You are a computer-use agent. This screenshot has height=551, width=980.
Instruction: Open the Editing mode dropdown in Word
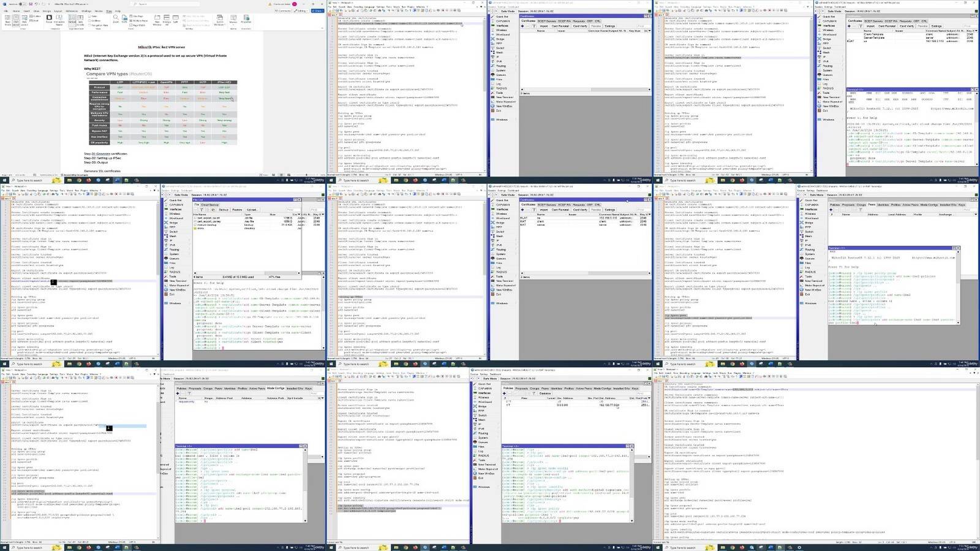[301, 11]
